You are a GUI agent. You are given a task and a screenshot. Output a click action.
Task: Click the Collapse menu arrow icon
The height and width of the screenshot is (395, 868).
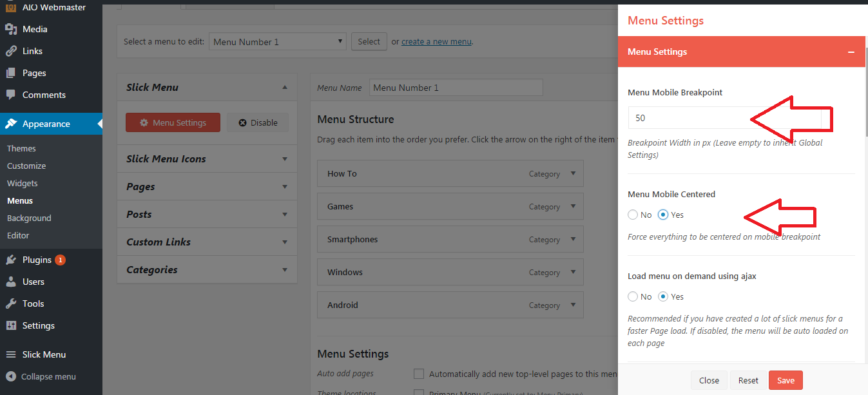10,376
